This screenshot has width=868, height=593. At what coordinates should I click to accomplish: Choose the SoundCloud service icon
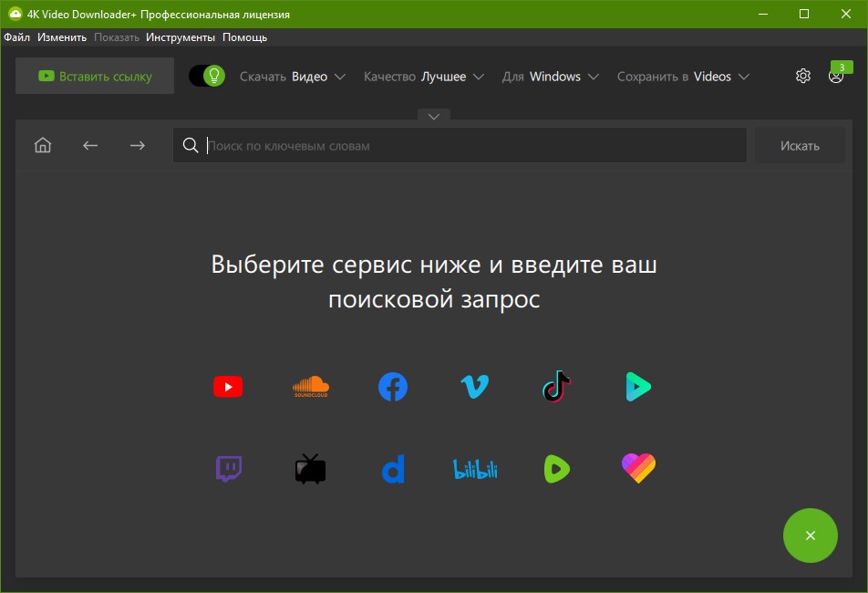310,387
